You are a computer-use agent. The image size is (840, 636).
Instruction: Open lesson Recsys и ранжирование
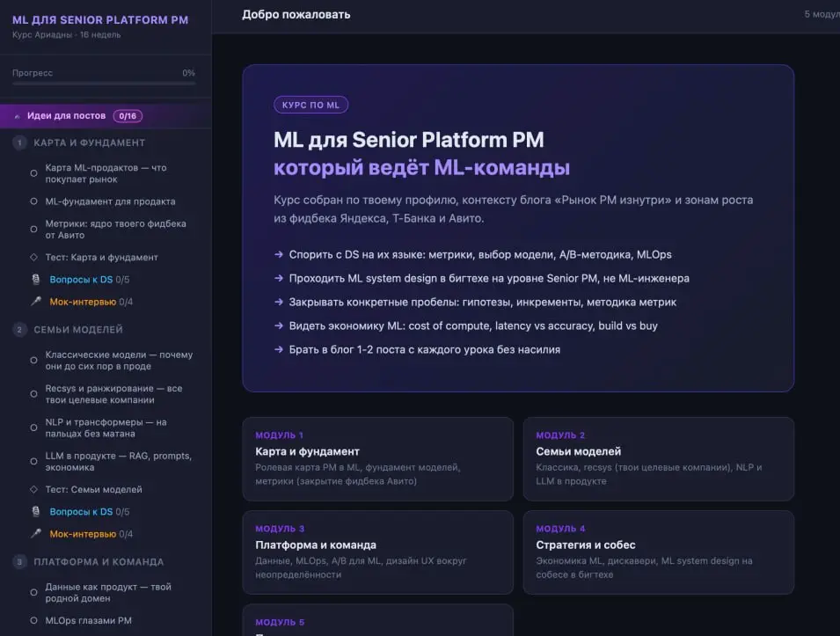click(x=113, y=394)
